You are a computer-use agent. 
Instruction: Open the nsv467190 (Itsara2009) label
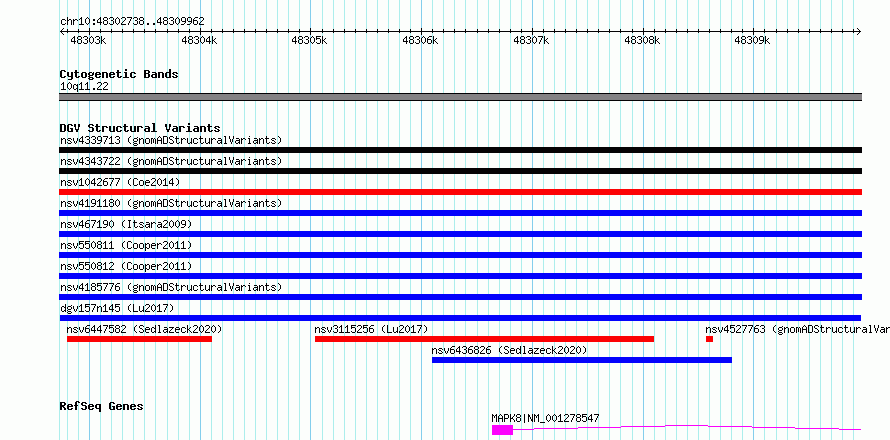coord(126,224)
